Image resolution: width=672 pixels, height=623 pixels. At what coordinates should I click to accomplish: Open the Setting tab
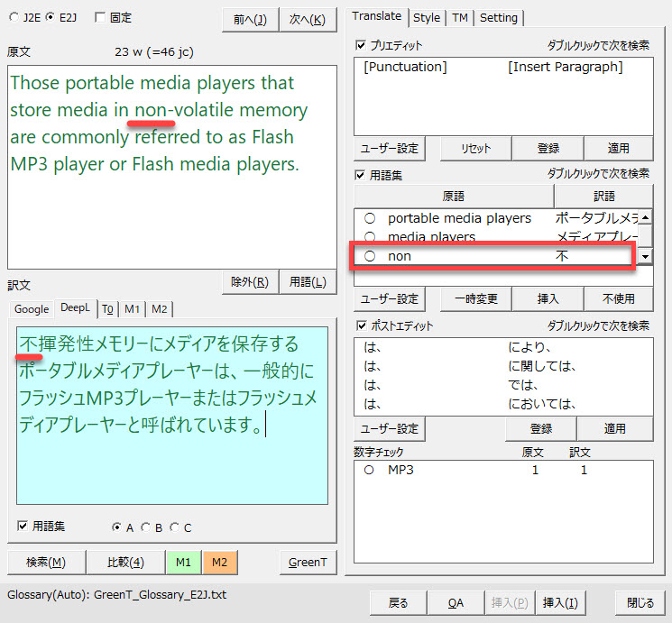tap(498, 17)
